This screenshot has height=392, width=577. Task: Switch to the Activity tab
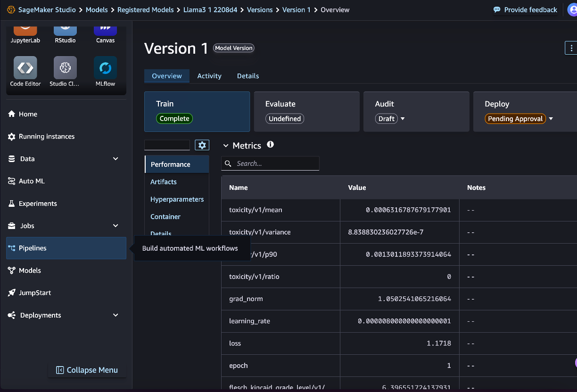(209, 76)
